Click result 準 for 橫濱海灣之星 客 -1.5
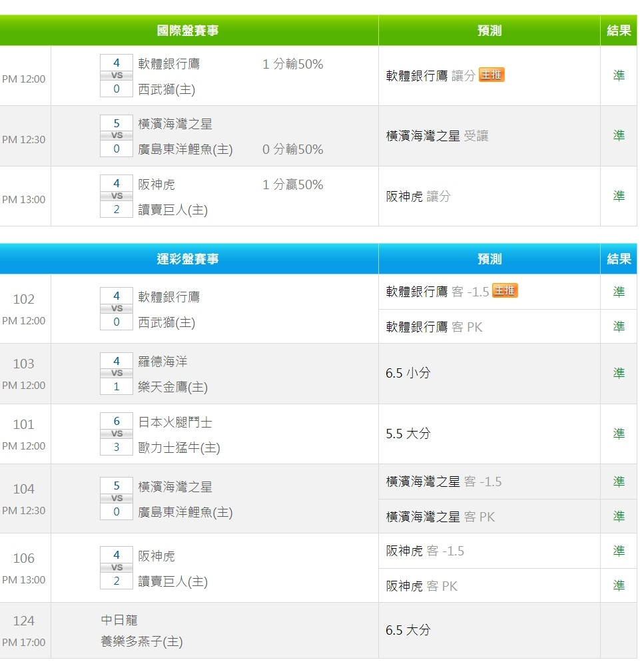 619,482
